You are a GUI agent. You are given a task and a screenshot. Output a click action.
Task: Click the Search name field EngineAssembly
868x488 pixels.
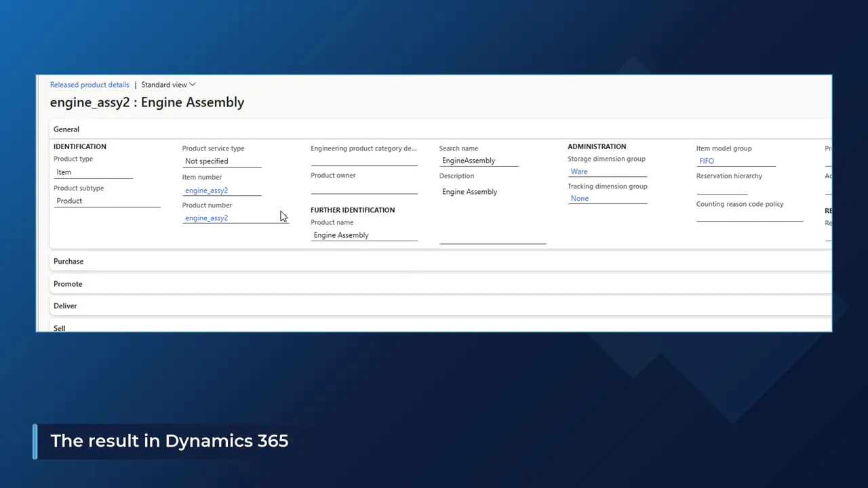(x=479, y=161)
